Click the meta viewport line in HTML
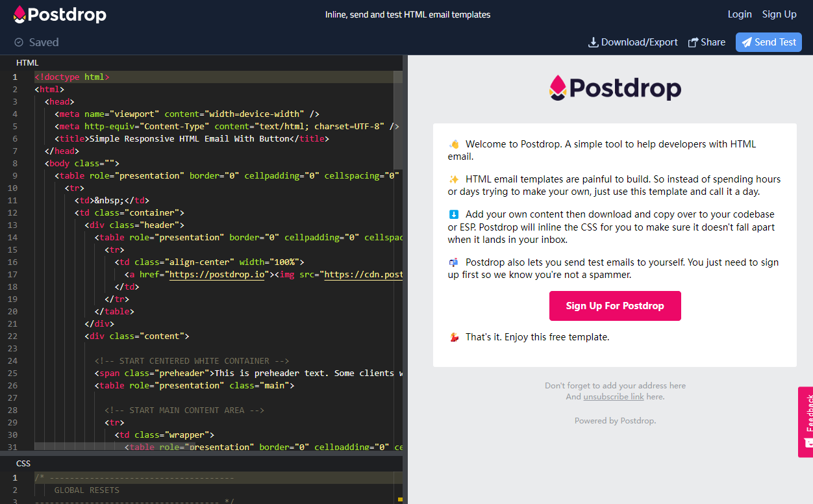 click(x=187, y=114)
